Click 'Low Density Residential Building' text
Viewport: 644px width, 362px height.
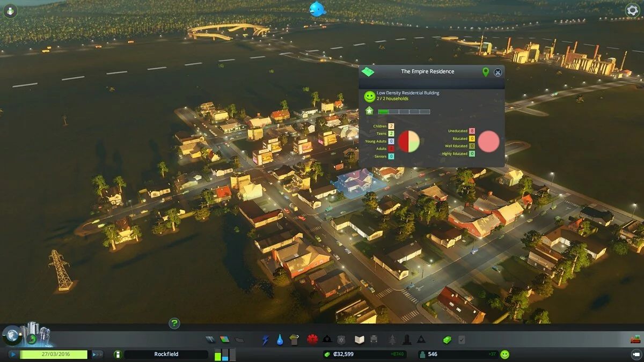pyautogui.click(x=408, y=93)
